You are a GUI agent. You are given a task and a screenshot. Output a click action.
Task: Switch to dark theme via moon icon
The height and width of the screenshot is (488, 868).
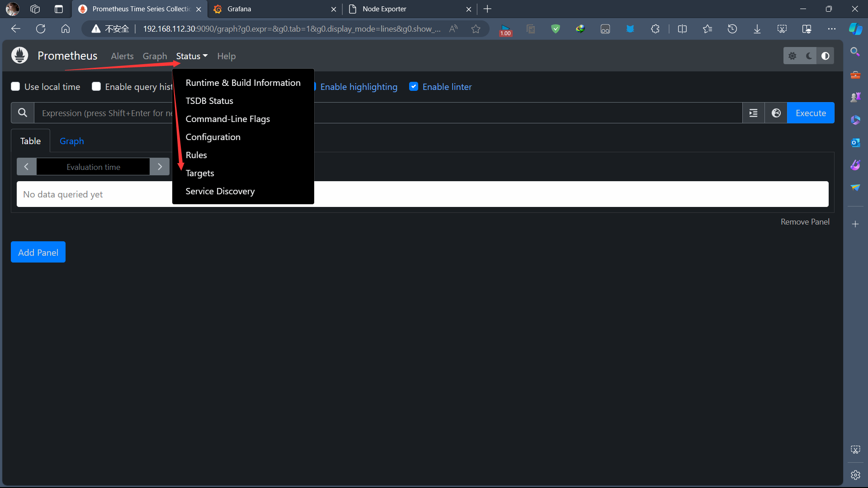[x=809, y=56]
